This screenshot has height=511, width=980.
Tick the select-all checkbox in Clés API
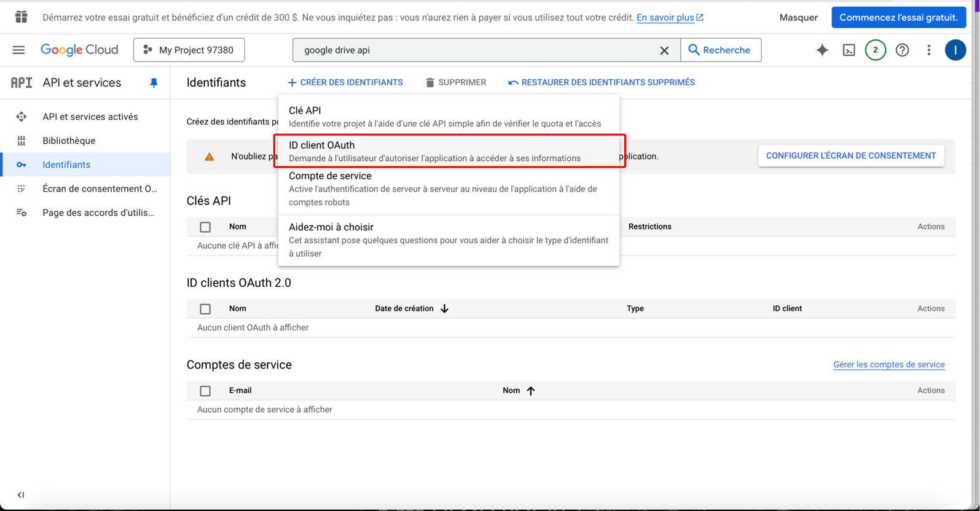(x=205, y=227)
